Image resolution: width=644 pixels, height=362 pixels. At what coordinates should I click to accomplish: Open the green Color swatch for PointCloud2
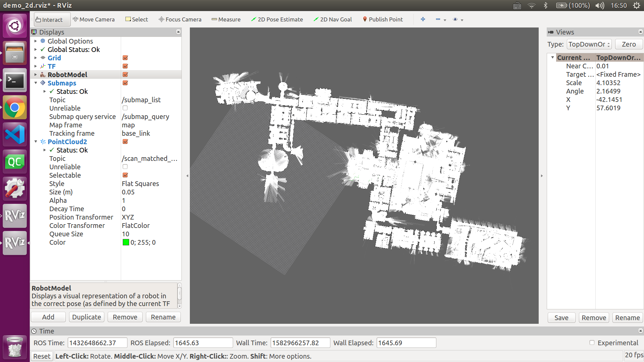tap(125, 242)
